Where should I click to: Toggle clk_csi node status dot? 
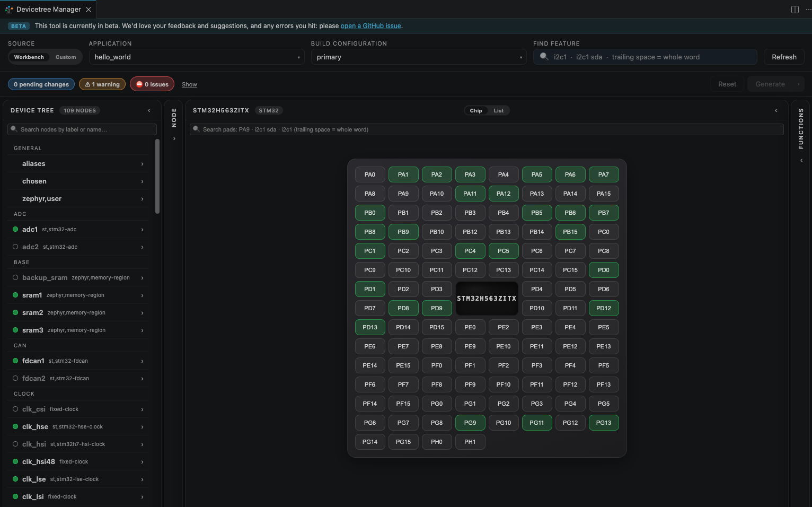click(15, 409)
